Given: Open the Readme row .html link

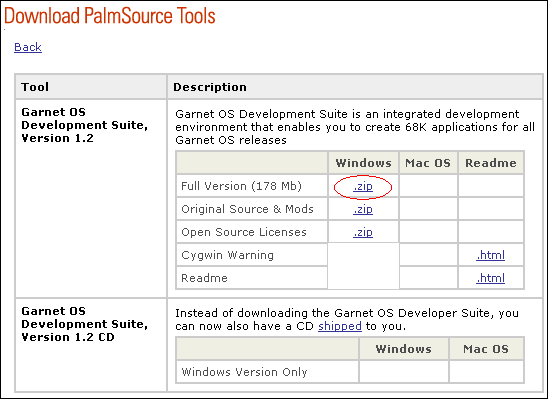Looking at the screenshot, I should [490, 278].
